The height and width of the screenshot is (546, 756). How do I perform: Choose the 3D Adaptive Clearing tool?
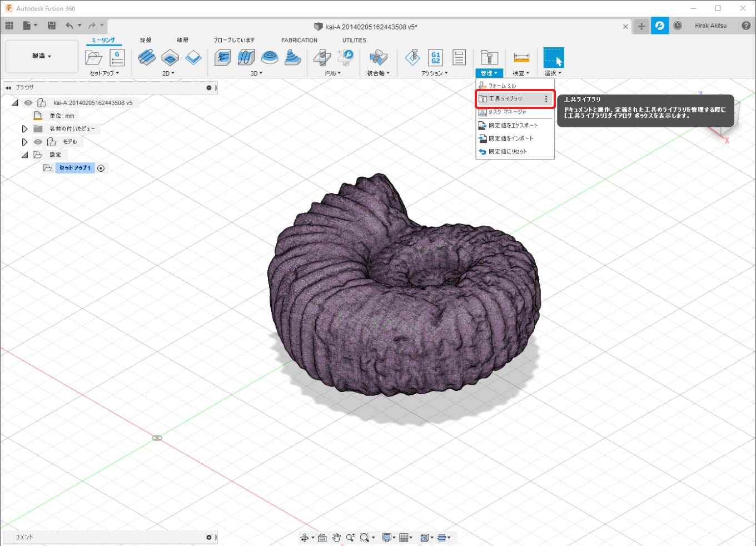click(x=223, y=57)
